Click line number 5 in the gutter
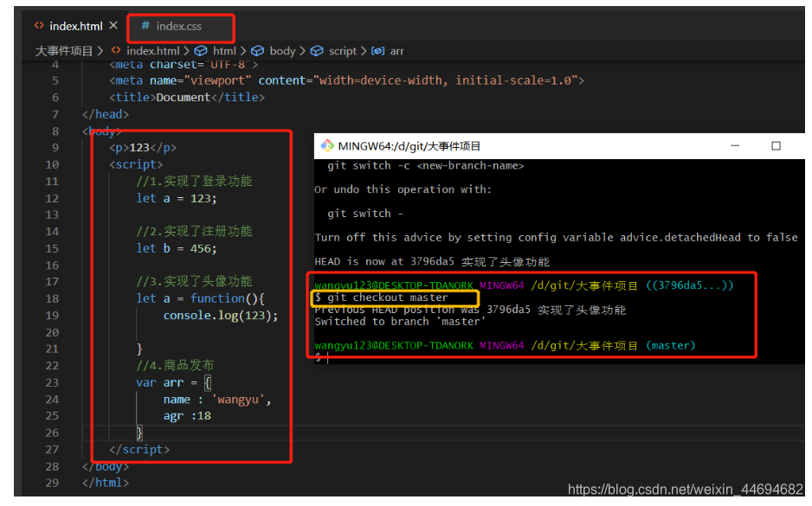The width and height of the screenshot is (812, 506). (x=55, y=80)
